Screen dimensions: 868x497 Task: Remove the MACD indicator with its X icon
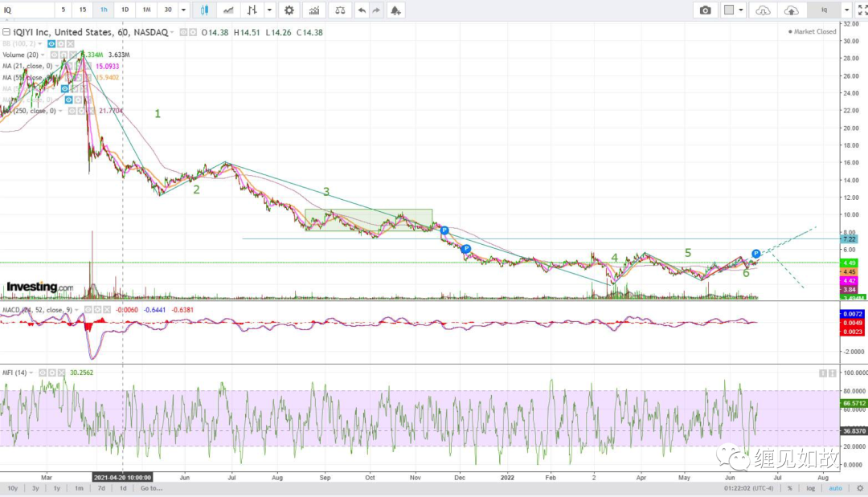point(107,310)
